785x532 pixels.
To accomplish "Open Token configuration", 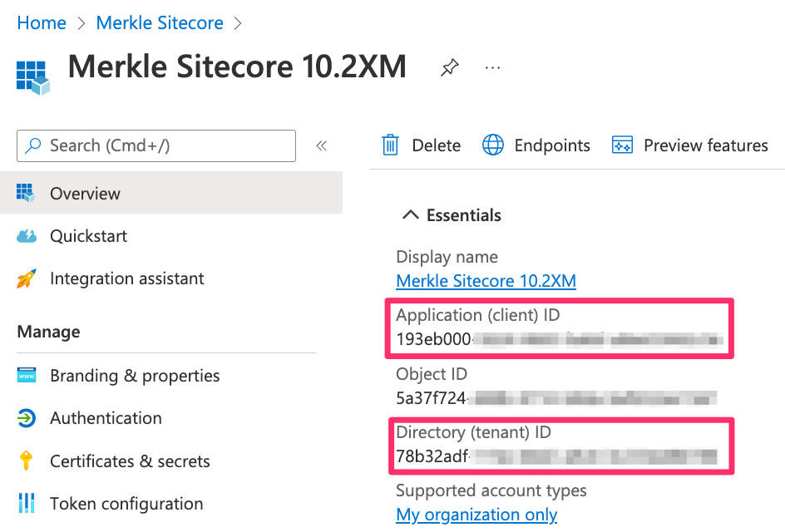I will 126,504.
